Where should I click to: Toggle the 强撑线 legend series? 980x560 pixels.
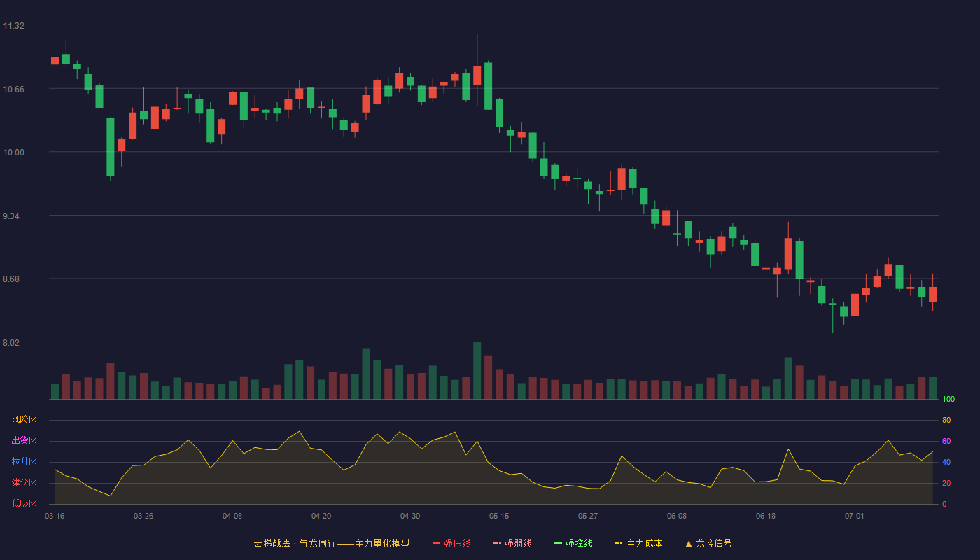click(x=573, y=543)
